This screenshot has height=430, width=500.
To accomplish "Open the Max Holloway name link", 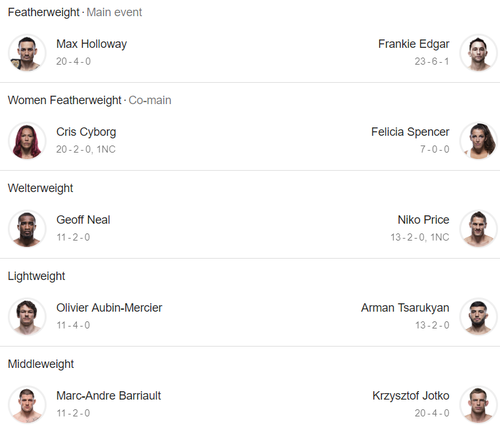I will pyautogui.click(x=92, y=44).
